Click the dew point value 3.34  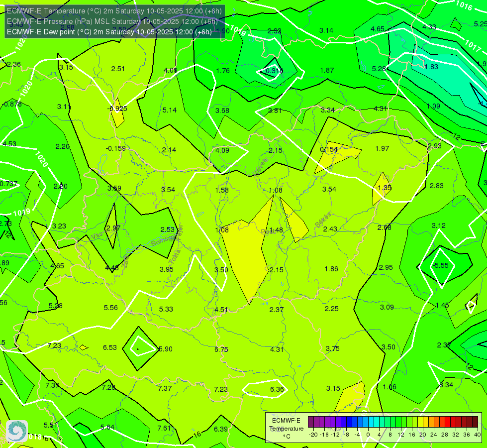328,110
